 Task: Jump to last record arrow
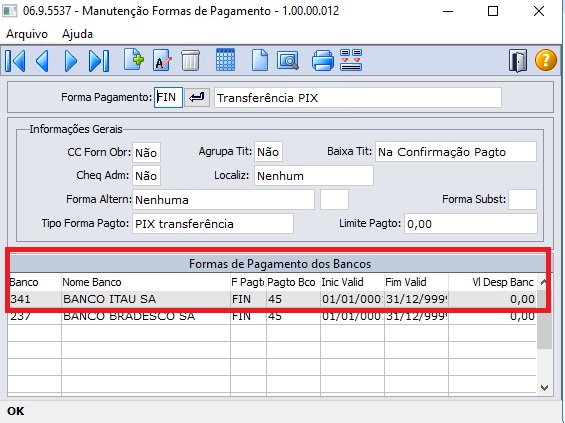coord(99,61)
